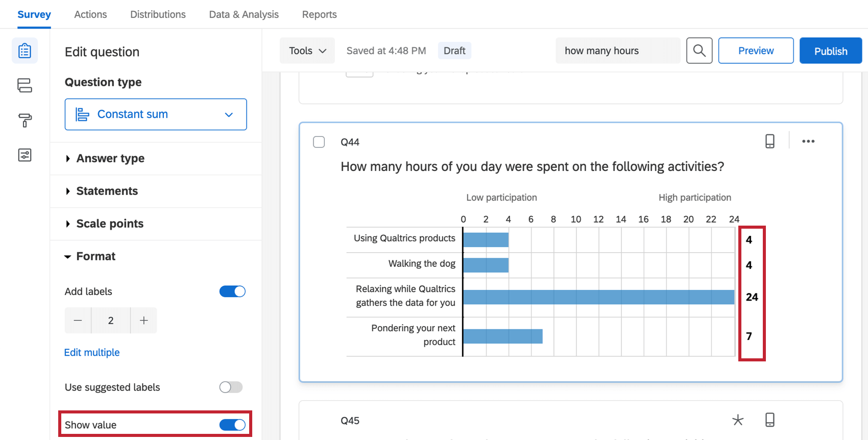Image resolution: width=868 pixels, height=440 pixels.
Task: Open the Tools dropdown menu
Action: coord(307,51)
